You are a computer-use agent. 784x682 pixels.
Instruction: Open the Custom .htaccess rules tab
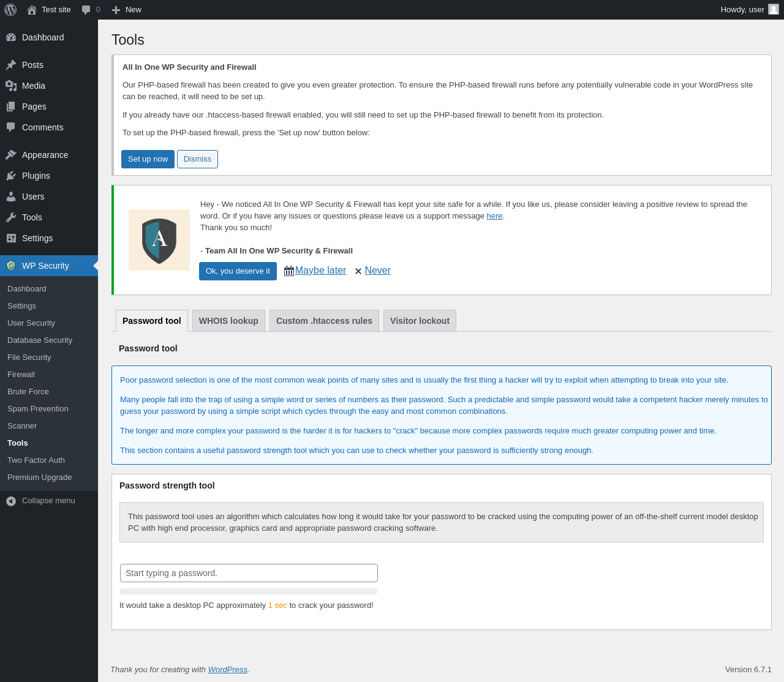324,321
